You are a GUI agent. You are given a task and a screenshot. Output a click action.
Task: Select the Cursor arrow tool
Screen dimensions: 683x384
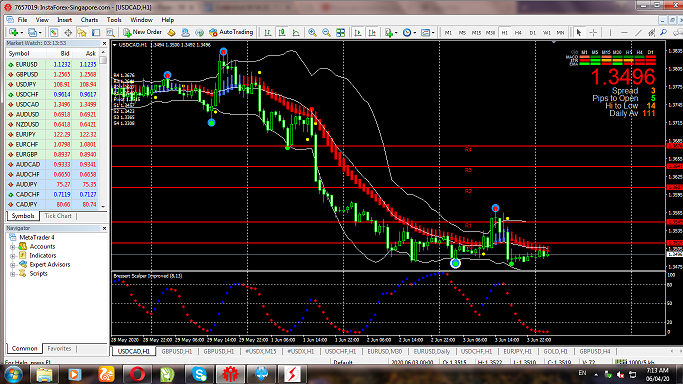[579, 33]
